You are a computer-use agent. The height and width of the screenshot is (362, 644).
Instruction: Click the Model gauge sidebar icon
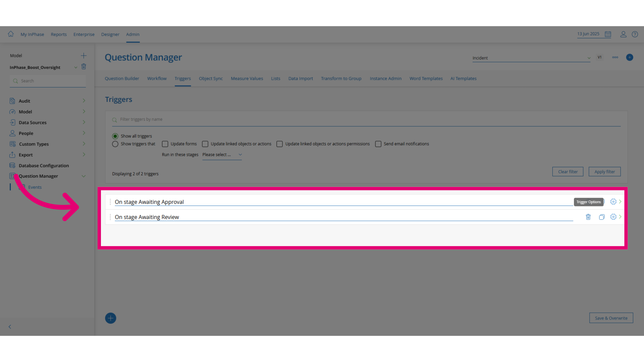(12, 112)
